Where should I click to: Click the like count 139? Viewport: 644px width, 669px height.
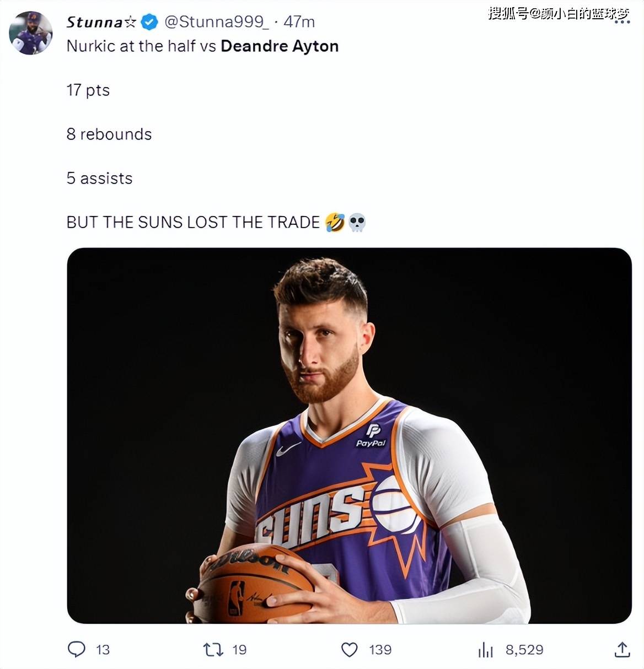tap(380, 650)
